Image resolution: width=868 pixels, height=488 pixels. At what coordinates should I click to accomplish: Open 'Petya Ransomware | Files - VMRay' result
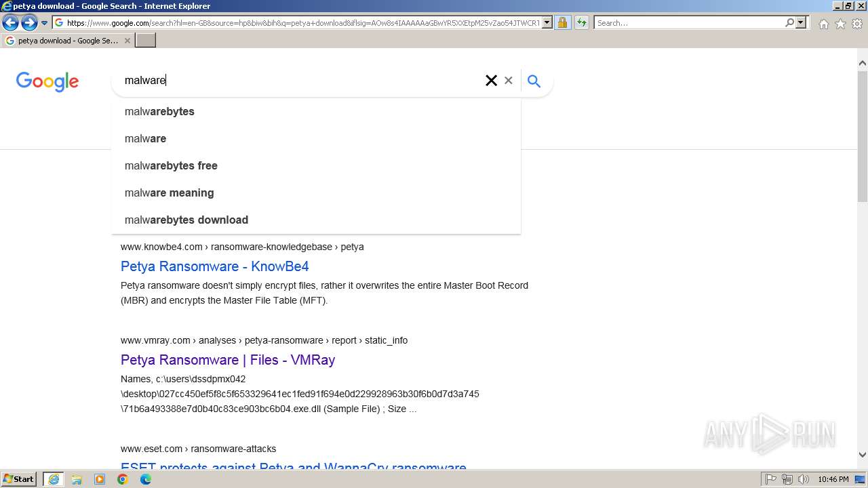228,360
